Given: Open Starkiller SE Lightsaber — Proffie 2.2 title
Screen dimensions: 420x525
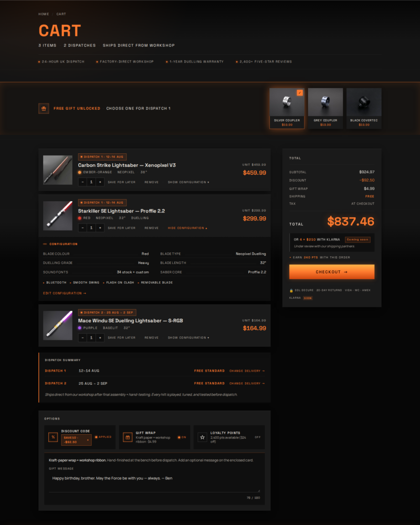Looking at the screenshot, I should pos(121,211).
